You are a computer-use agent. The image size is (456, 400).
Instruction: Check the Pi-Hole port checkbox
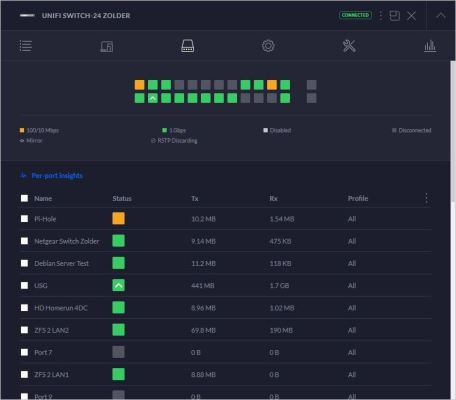(24, 219)
